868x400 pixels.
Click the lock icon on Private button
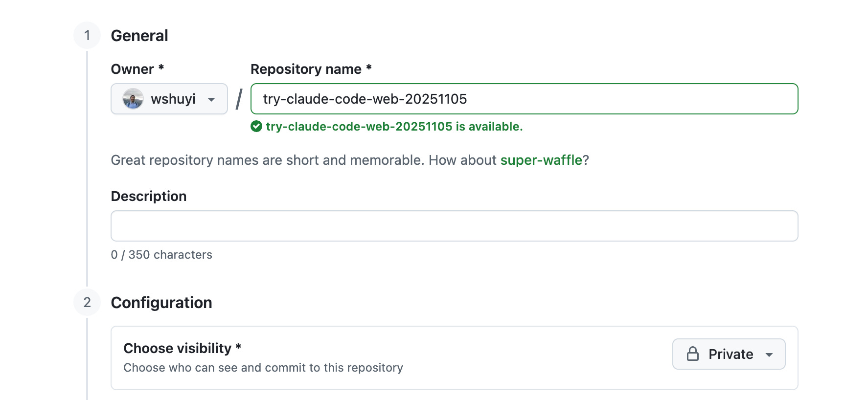693,354
